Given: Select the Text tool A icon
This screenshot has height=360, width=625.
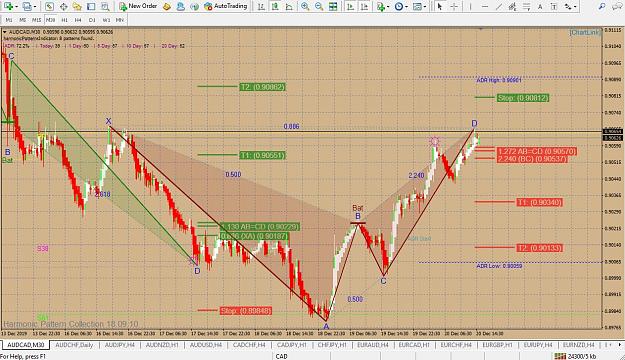Looking at the screenshot, I should tap(540, 6).
